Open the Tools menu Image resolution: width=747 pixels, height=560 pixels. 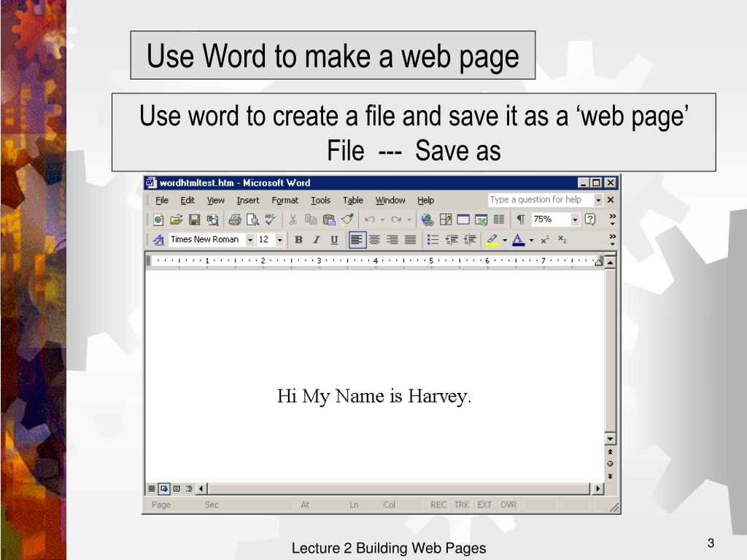pyautogui.click(x=321, y=201)
